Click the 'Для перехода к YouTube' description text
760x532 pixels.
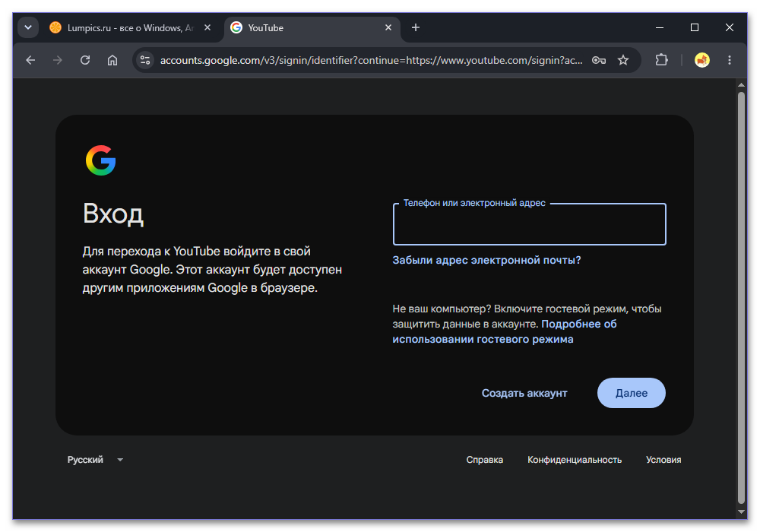tap(212, 269)
